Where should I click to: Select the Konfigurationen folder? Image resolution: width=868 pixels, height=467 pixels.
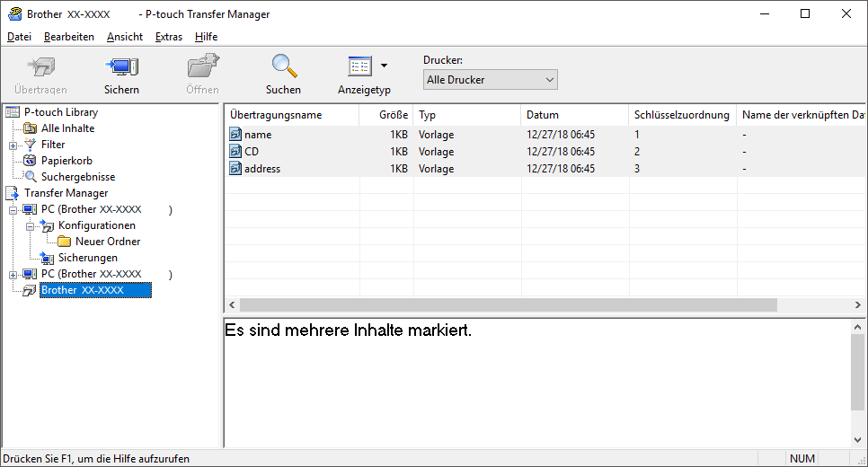[97, 225]
